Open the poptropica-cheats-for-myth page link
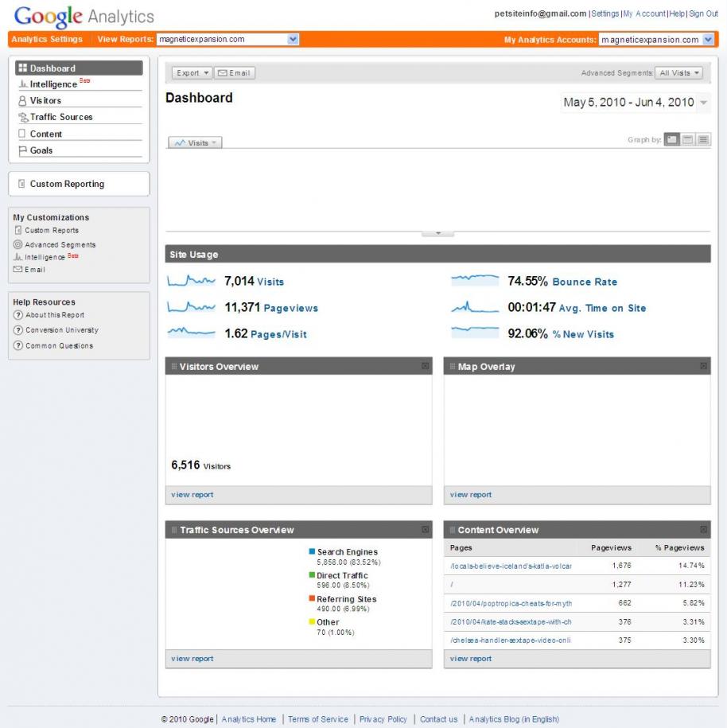727x728 pixels. (x=511, y=603)
